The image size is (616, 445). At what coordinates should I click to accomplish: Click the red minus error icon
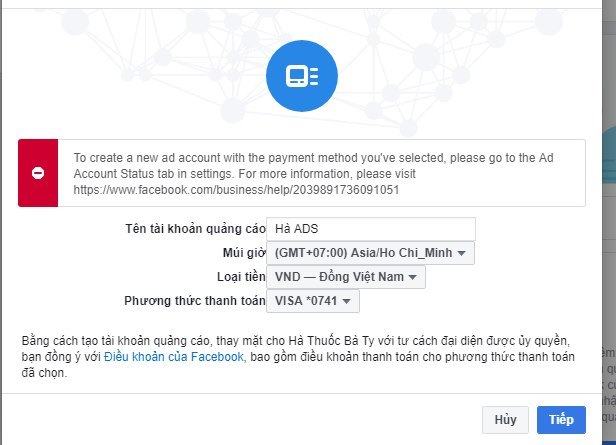coord(38,173)
